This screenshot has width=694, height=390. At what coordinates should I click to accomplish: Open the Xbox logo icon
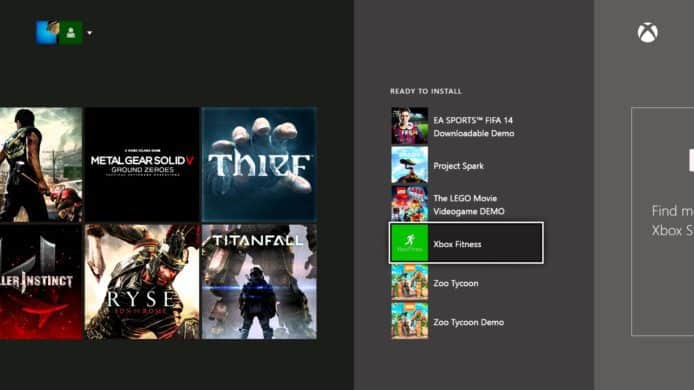(x=648, y=33)
